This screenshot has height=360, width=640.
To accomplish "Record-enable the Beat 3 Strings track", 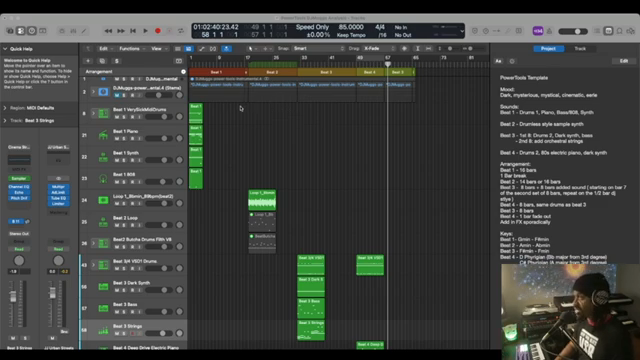I will [132, 333].
